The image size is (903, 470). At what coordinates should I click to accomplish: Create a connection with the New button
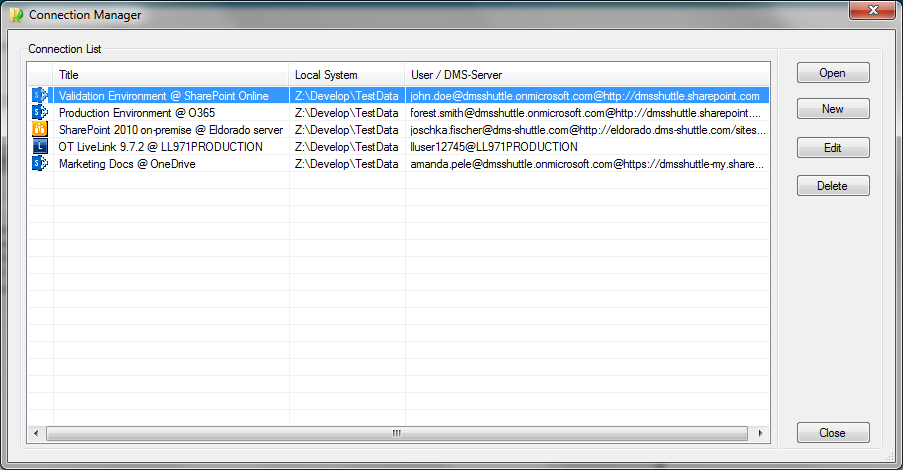[x=833, y=109]
